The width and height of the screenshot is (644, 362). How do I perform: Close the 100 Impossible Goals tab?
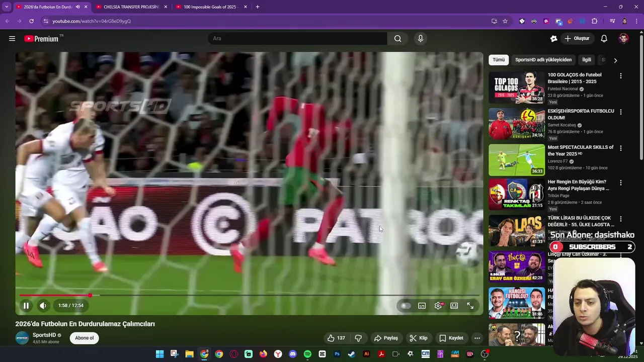tap(245, 7)
